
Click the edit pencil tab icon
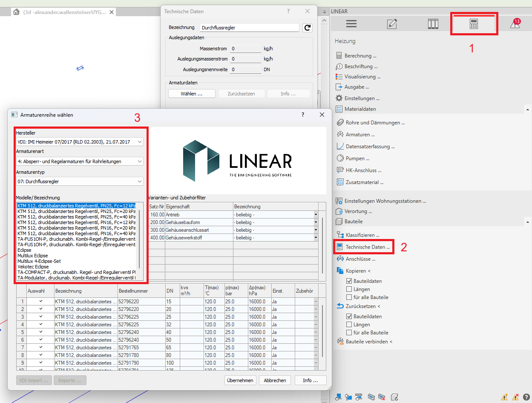392,24
